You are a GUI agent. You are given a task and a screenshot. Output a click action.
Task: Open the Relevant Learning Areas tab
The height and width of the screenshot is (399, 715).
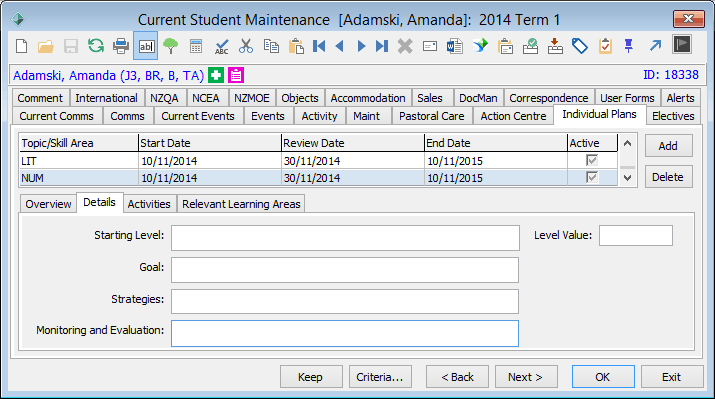point(241,204)
